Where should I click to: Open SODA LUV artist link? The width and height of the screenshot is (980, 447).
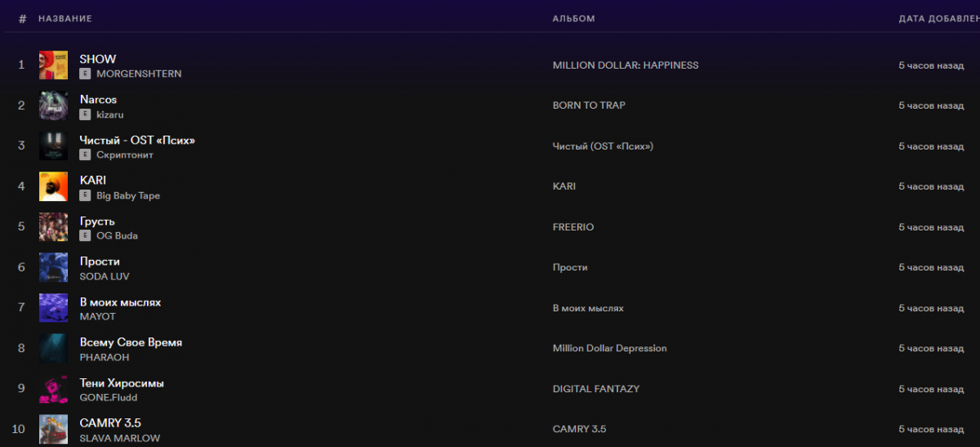tap(105, 276)
